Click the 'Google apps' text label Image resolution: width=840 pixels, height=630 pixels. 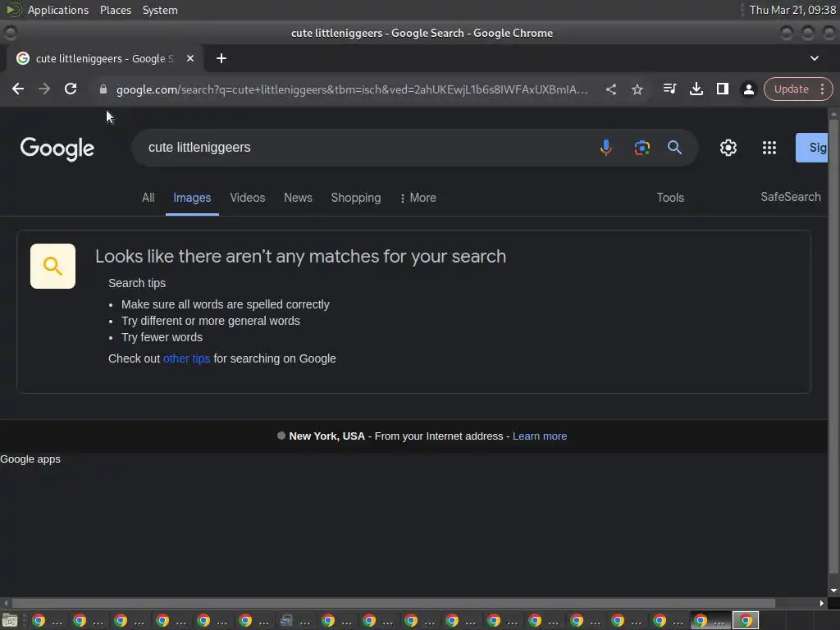[30, 459]
